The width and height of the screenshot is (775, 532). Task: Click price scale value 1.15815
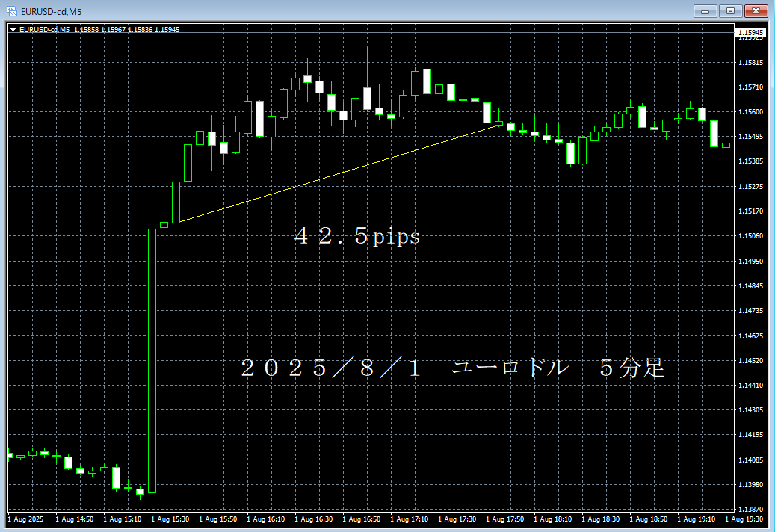click(750, 63)
